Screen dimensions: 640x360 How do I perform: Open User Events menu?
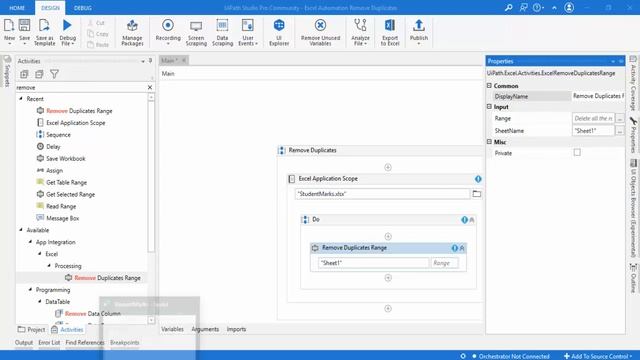[248, 31]
